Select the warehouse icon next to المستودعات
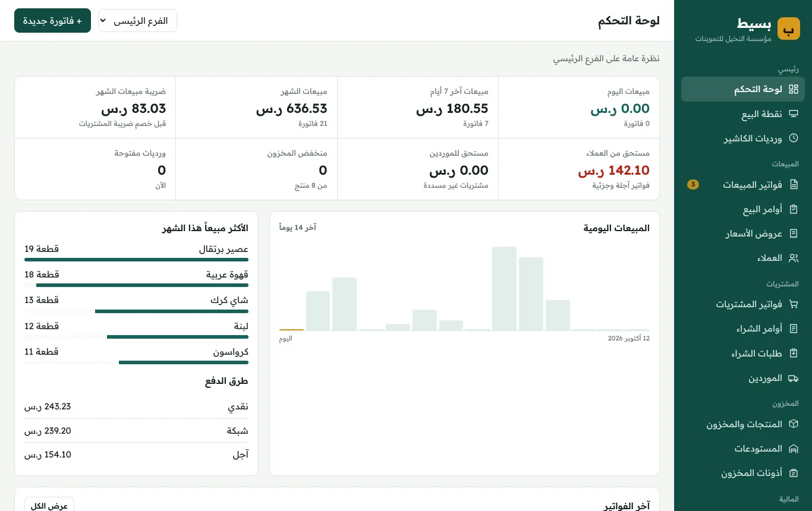This screenshot has width=812, height=511. coord(793,449)
